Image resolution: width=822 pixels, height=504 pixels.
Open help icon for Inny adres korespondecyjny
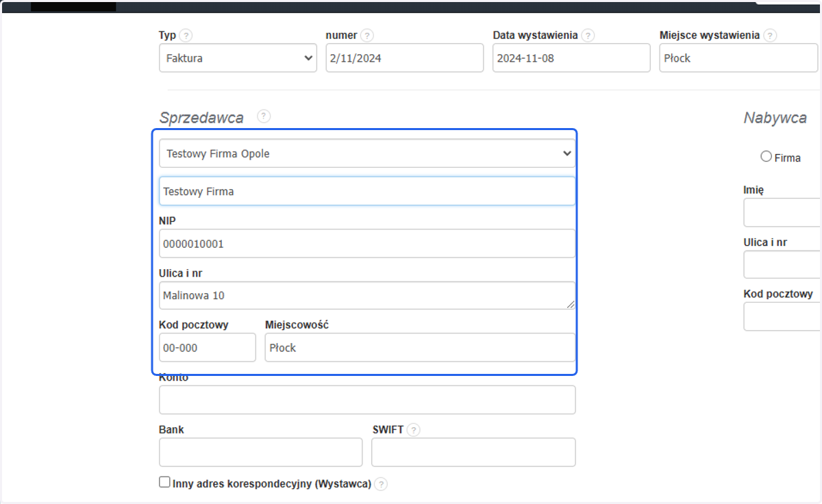pos(381,484)
